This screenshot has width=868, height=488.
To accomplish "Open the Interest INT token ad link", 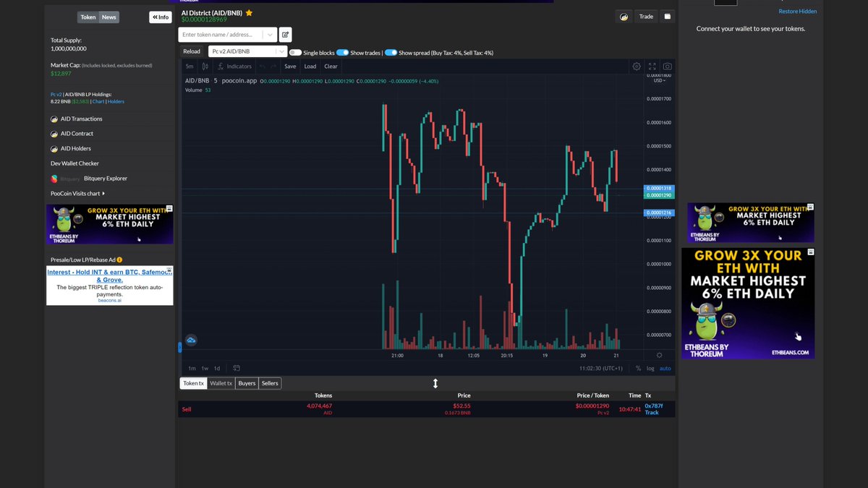I will coord(110,275).
